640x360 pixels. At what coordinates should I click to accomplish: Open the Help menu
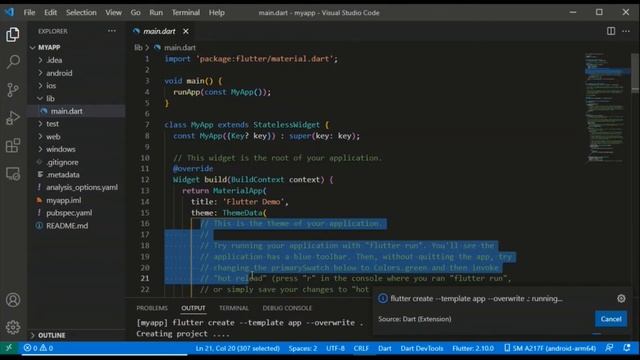click(x=217, y=13)
